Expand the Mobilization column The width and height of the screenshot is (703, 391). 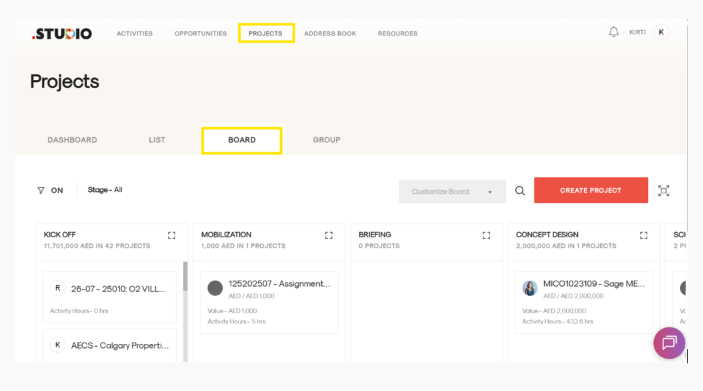click(329, 235)
